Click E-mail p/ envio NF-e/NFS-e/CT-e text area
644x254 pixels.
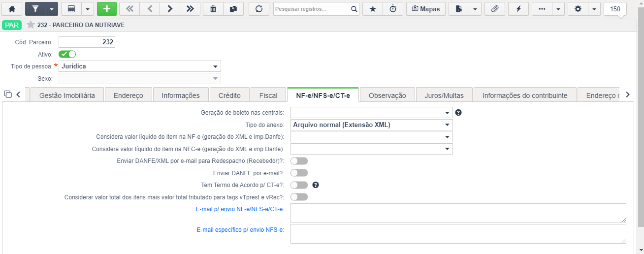[458, 213]
